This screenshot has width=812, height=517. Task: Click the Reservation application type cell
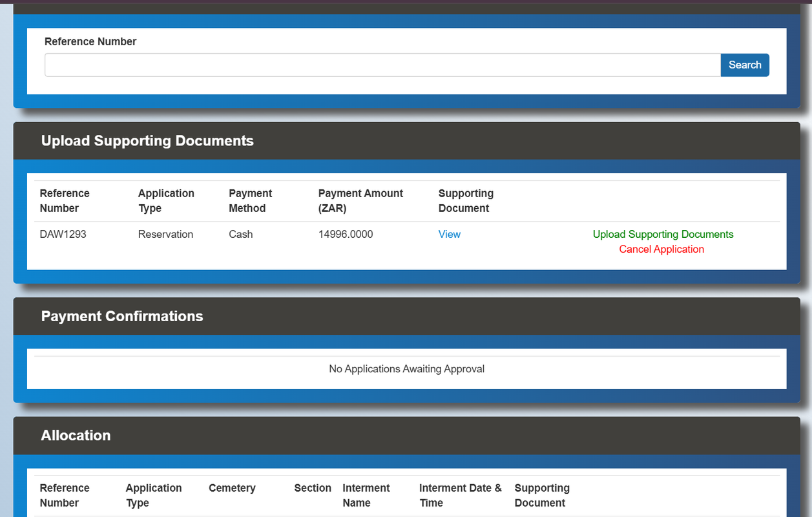[165, 234]
